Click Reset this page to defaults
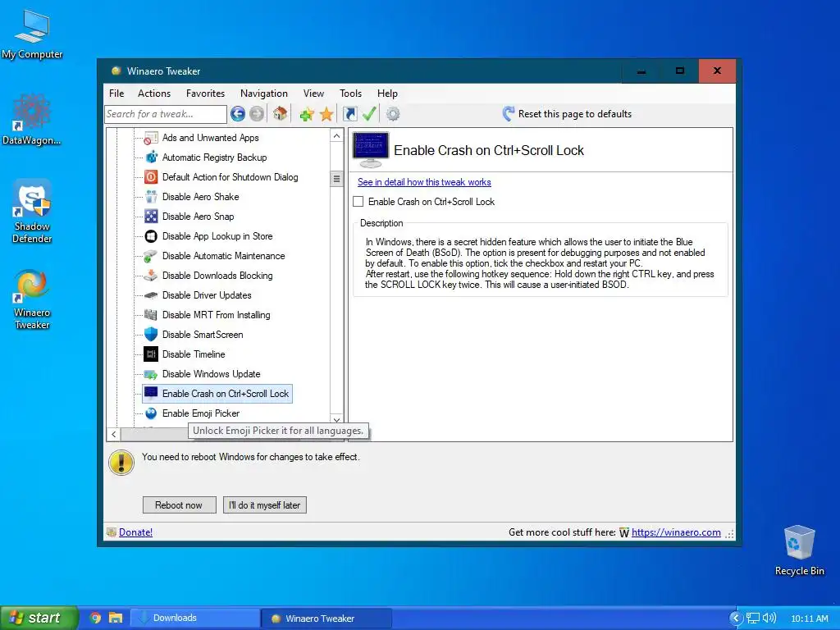 click(568, 113)
